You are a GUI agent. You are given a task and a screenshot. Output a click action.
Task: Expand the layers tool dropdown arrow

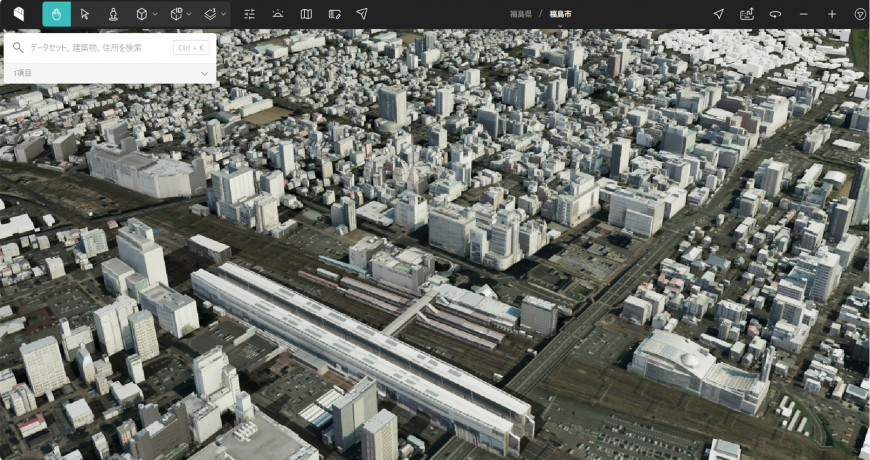tap(224, 14)
